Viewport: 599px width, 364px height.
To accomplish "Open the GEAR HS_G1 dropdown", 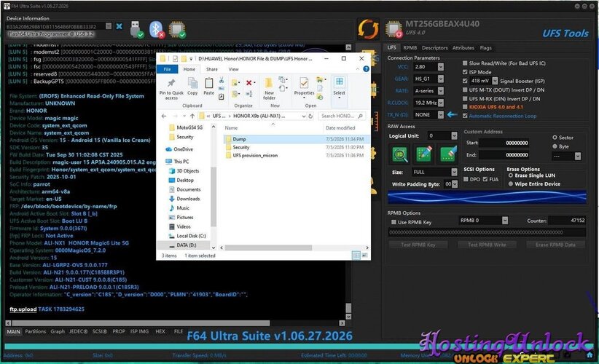I will click(x=440, y=79).
